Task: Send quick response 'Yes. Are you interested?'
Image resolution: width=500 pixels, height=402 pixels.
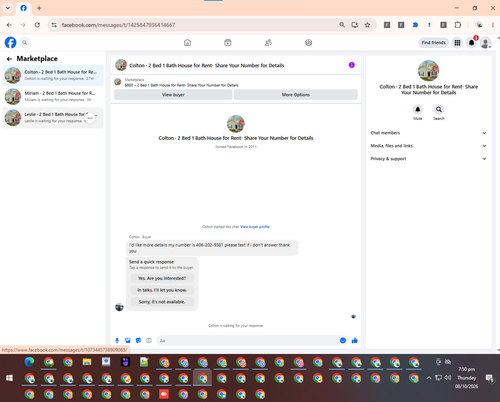Action: [x=162, y=278]
